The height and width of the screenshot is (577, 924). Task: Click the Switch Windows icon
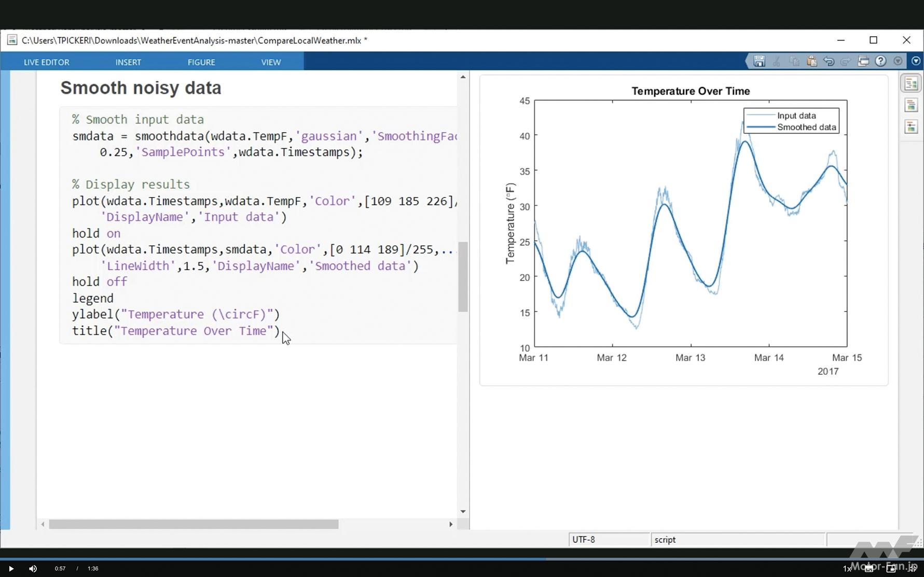coord(863,61)
